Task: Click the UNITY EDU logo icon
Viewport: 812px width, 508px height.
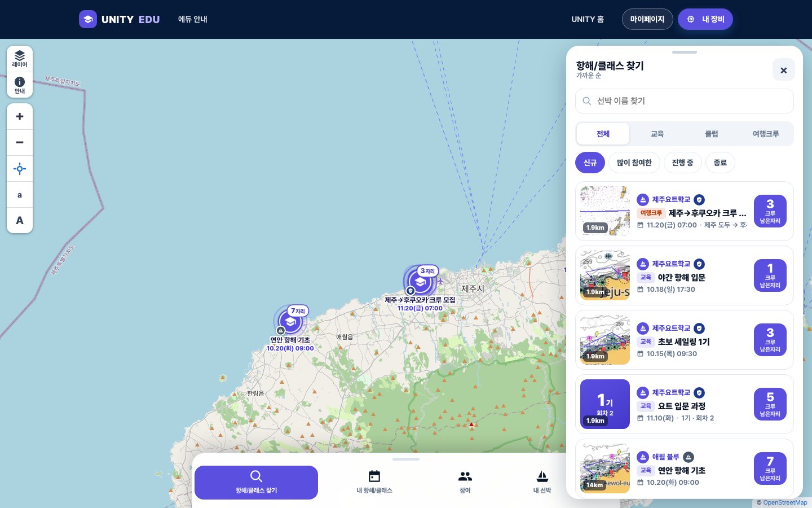Action: 88,19
